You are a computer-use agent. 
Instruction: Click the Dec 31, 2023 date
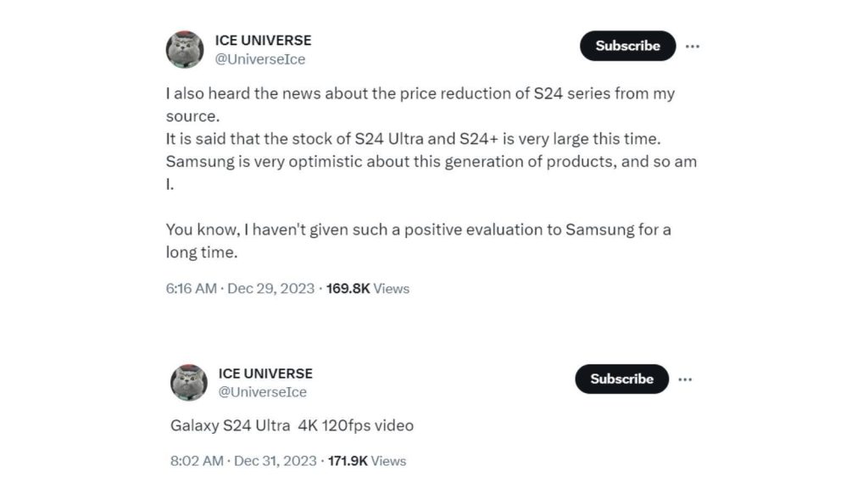coord(274,461)
